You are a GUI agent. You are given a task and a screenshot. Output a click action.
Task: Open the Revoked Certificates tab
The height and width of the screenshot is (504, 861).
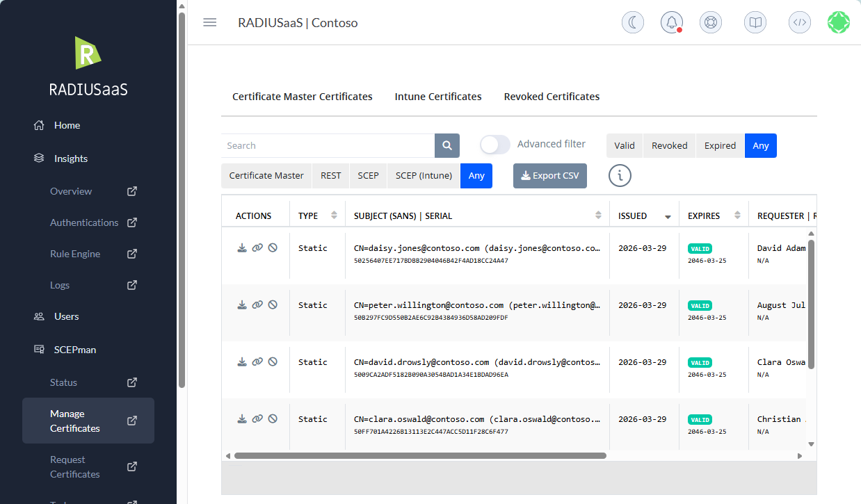552,96
